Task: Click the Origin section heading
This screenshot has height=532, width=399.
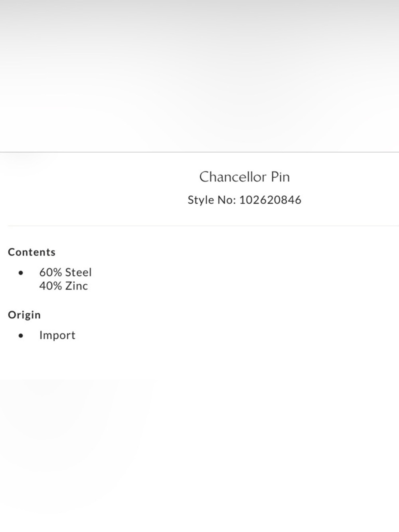Action: 24,315
